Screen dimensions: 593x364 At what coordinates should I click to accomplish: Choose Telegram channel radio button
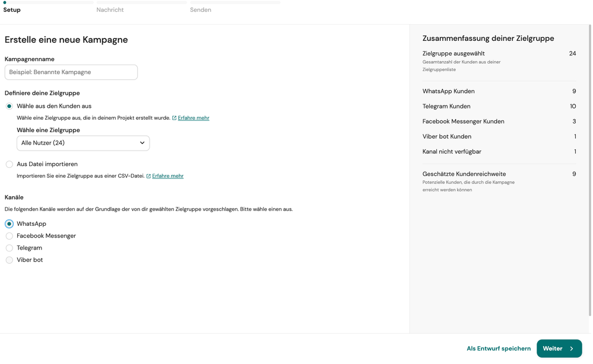(9, 248)
